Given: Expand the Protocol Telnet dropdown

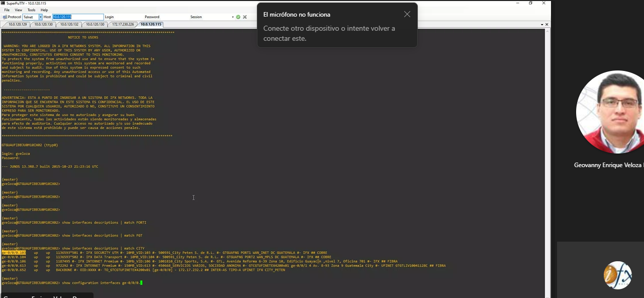Looking at the screenshot, I should (x=41, y=17).
